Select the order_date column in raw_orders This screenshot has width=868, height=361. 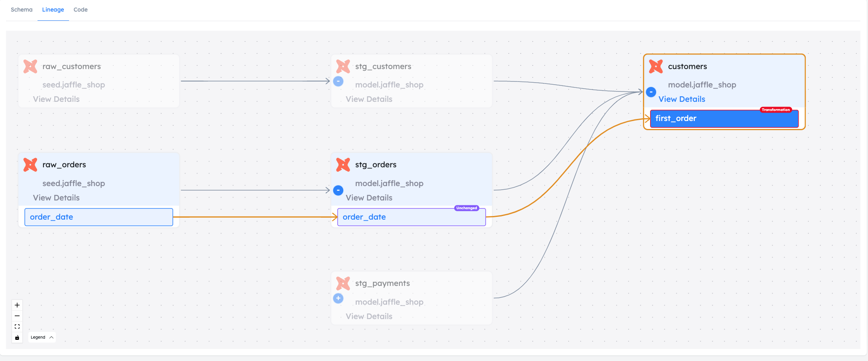pyautogui.click(x=98, y=217)
